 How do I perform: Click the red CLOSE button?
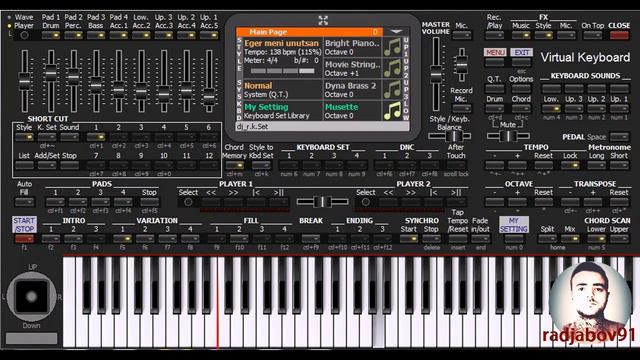point(619,35)
